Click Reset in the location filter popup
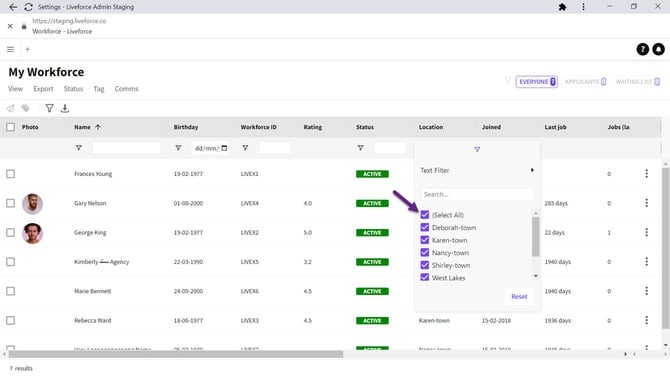 519,296
